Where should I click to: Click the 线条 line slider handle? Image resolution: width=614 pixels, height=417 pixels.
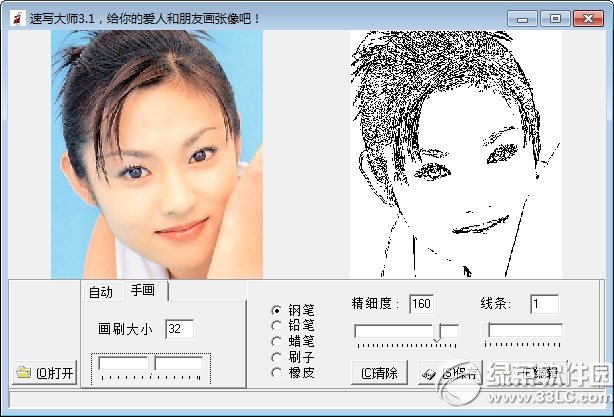(x=486, y=331)
